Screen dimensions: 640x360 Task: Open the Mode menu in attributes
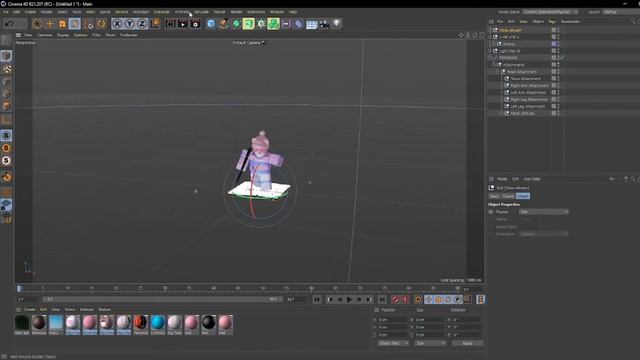point(502,179)
